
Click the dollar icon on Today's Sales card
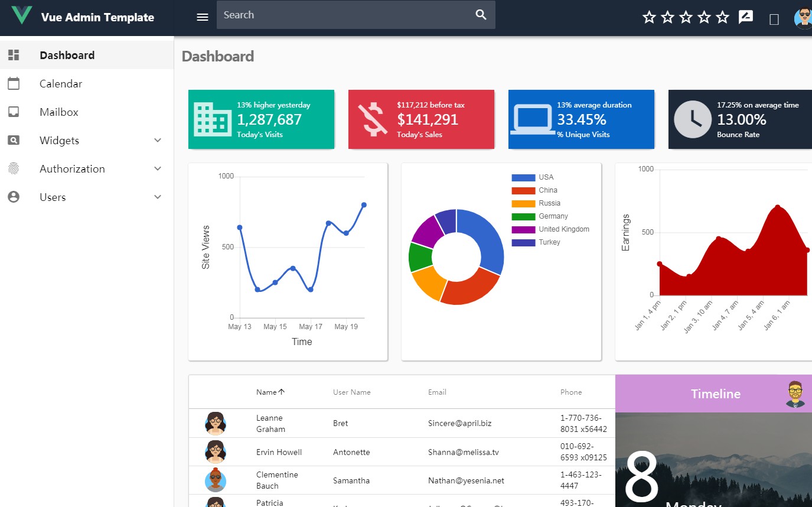[372, 119]
